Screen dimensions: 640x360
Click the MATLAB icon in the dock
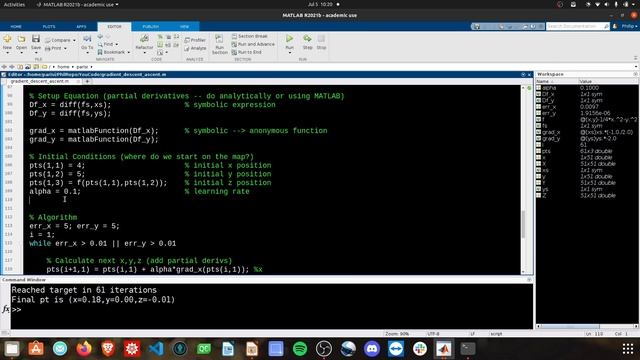coord(444,349)
